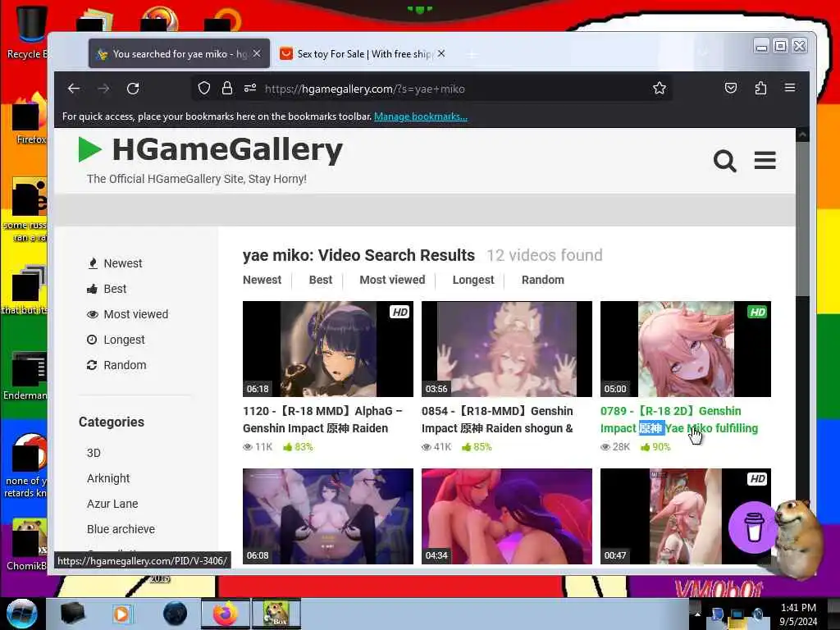The width and height of the screenshot is (840, 630).
Task: Open the Firefox application menu
Action: point(790,88)
